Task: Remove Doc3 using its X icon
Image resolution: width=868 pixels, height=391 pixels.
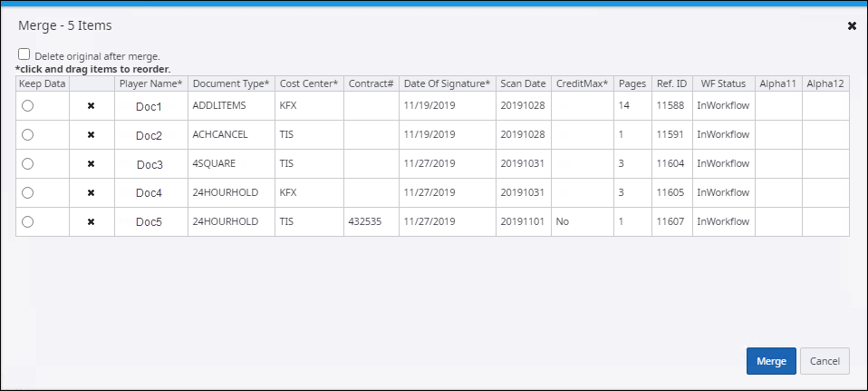Action: pos(91,164)
